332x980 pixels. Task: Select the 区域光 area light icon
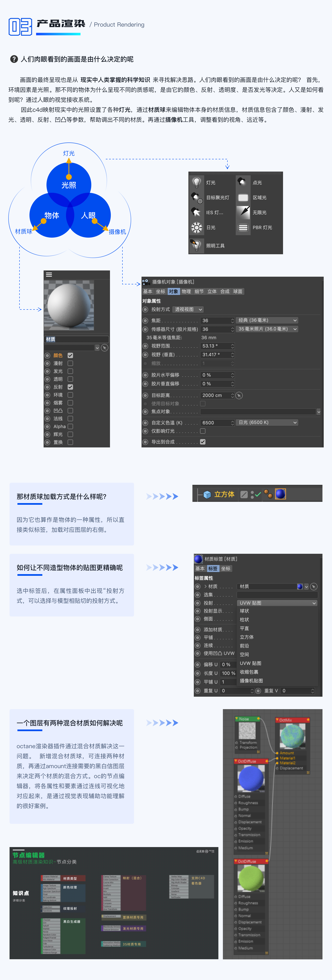(x=243, y=198)
